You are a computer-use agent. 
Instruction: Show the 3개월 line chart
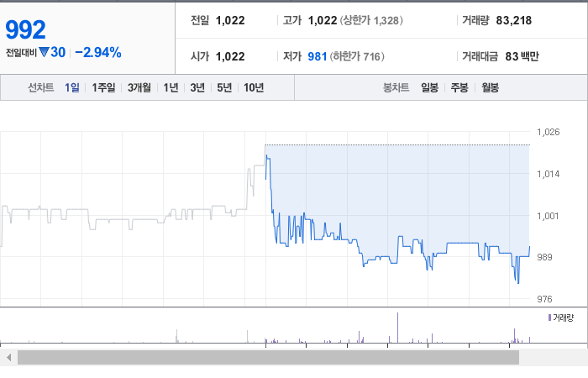[139, 87]
